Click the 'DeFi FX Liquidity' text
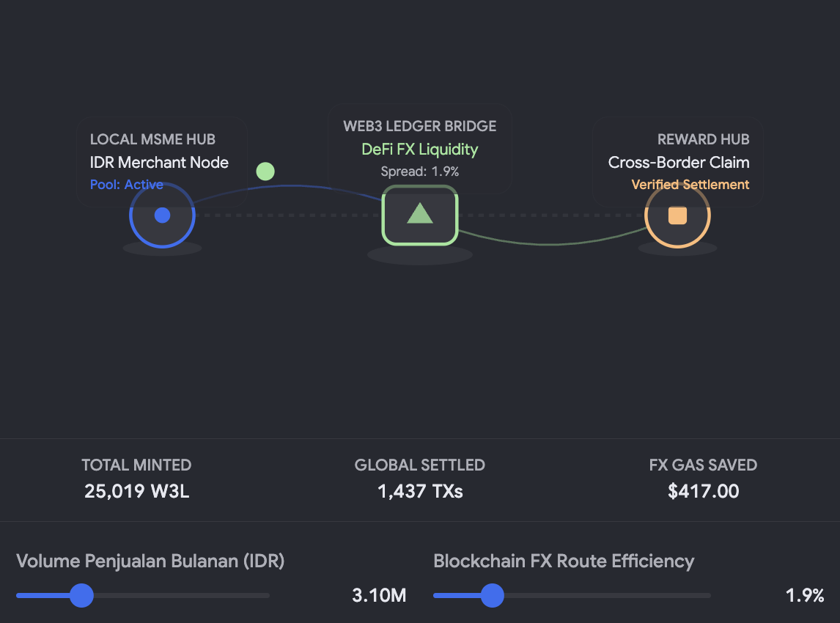 [x=420, y=149]
